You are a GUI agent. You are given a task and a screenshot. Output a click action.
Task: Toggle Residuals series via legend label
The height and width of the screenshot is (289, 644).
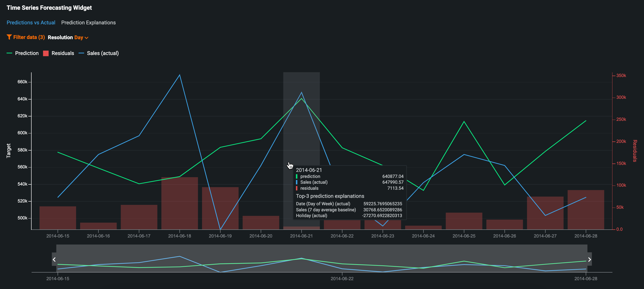(63, 53)
